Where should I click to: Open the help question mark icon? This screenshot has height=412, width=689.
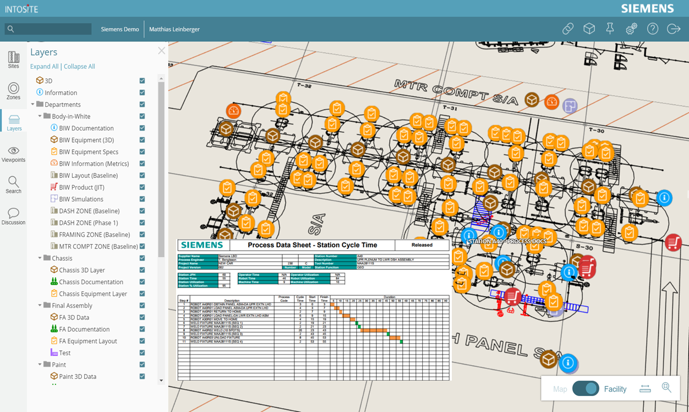point(653,29)
